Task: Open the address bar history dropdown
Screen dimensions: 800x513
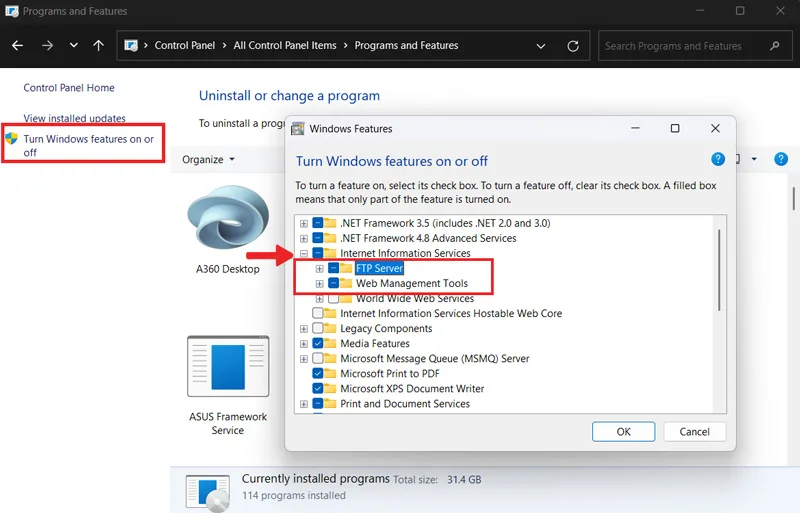Action: click(x=541, y=46)
